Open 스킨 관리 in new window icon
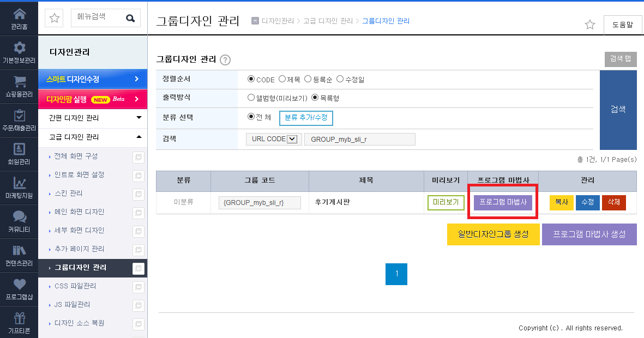Viewport: 644px width, 338px height. [x=139, y=194]
